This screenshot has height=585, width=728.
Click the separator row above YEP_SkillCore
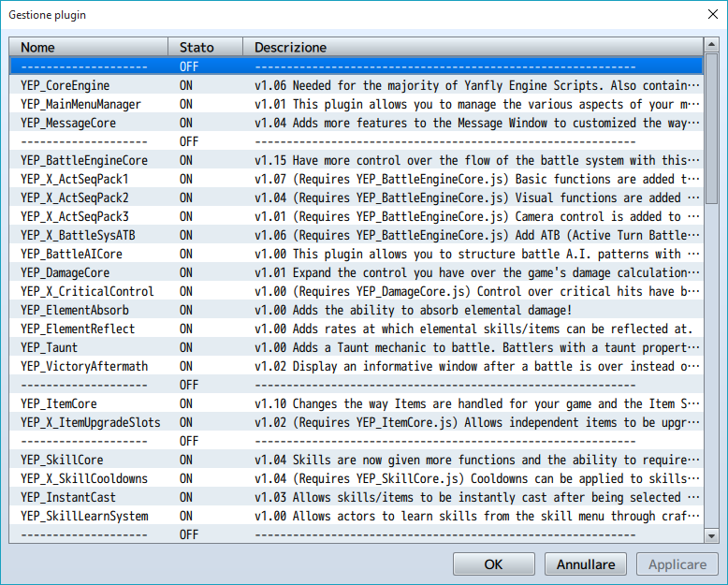[357, 441]
